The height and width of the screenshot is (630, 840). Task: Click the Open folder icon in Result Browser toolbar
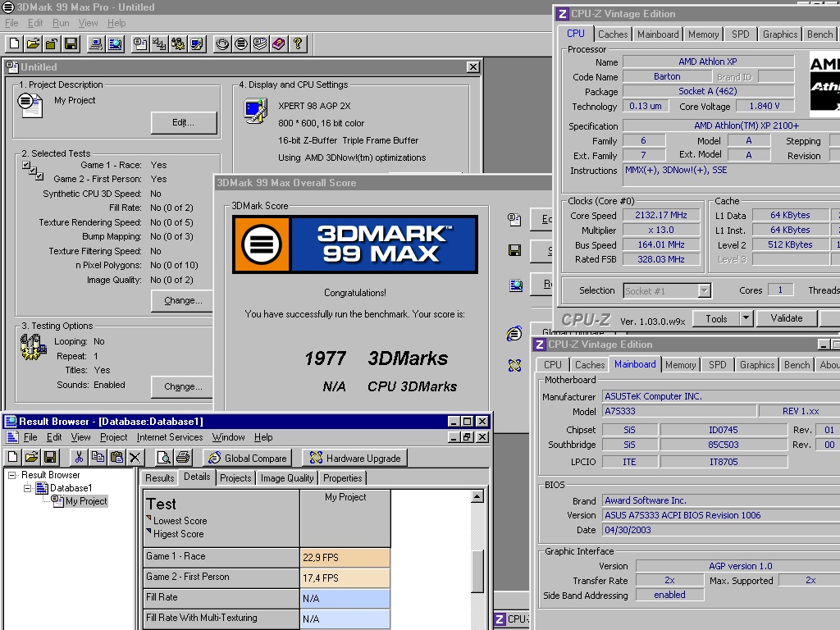coord(32,458)
